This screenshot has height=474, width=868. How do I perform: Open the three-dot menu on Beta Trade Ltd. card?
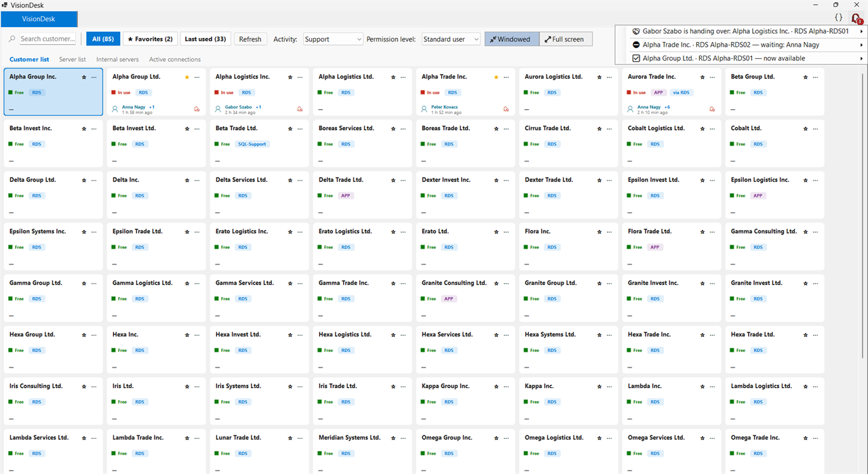point(300,129)
